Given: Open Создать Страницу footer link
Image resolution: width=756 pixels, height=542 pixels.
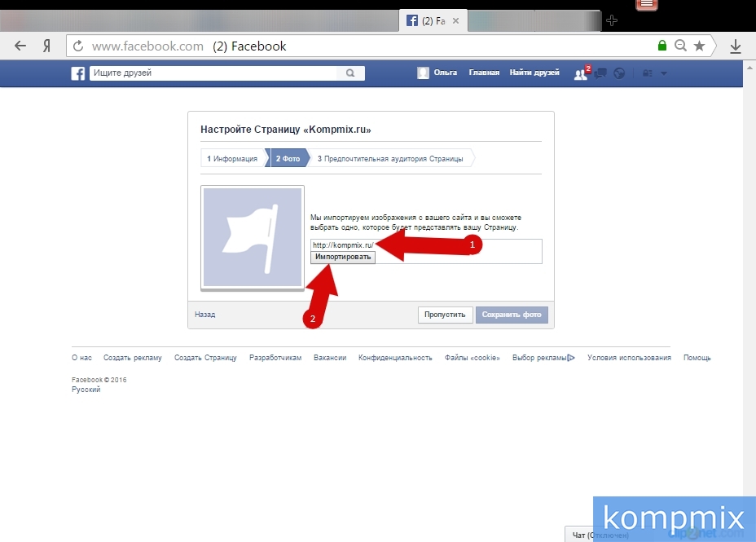Looking at the screenshot, I should tap(205, 358).
